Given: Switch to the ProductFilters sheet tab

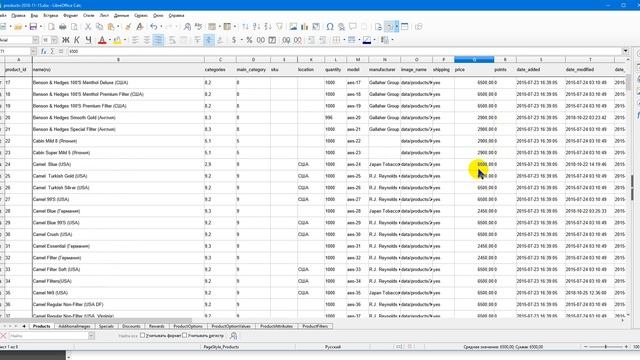Looking at the screenshot, I should point(315,326).
